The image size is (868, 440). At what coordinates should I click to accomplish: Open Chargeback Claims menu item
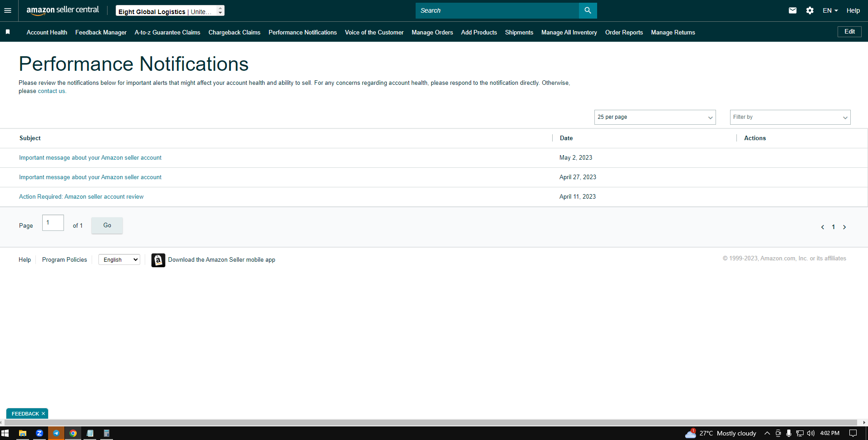(234, 32)
